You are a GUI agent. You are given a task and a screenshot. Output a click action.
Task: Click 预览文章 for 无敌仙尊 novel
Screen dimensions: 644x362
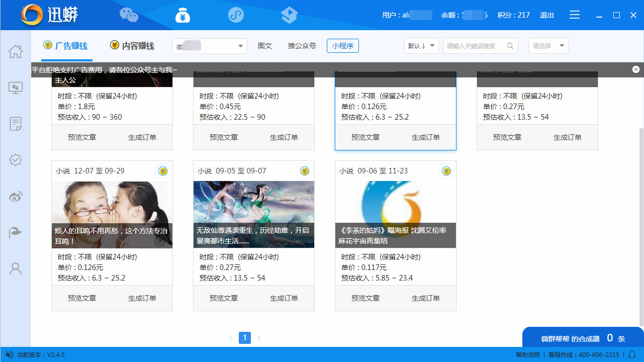(224, 298)
